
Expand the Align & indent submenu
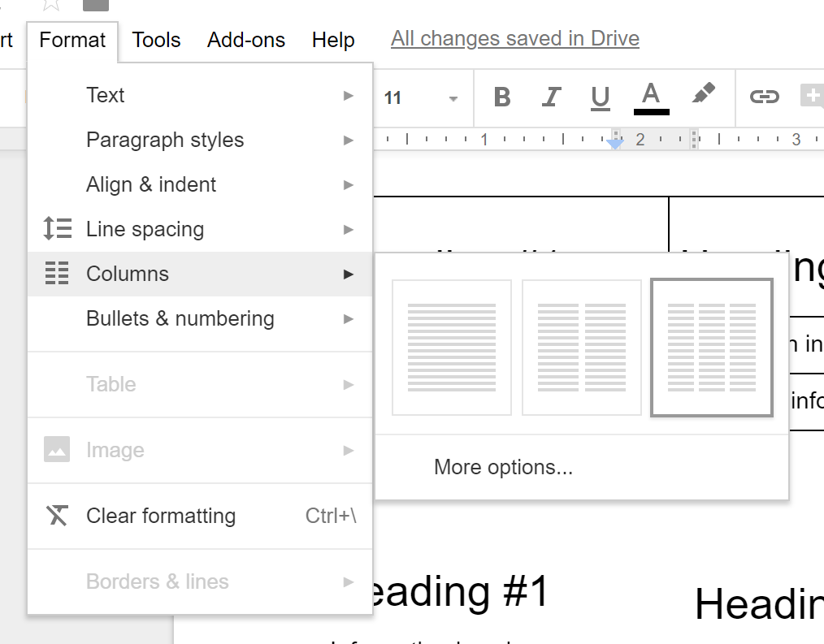[150, 184]
